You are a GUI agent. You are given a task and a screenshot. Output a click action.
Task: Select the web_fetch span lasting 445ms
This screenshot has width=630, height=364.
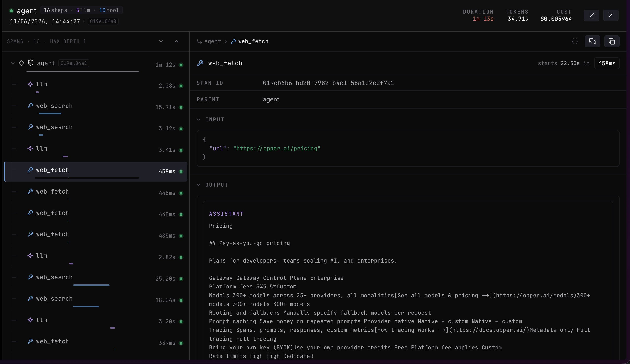pos(96,215)
